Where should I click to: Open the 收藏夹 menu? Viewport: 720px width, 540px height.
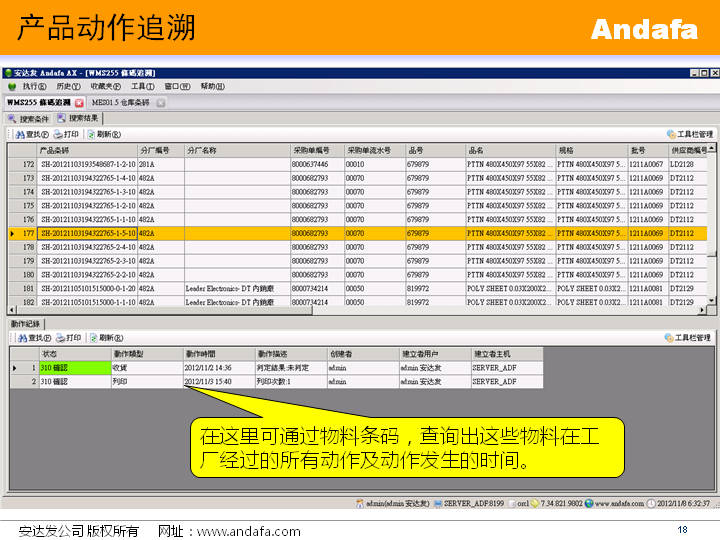click(x=104, y=87)
